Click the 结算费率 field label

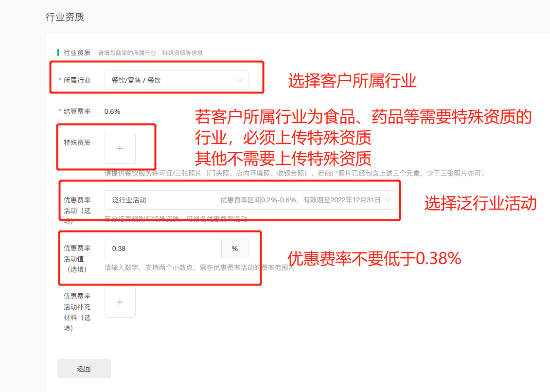pos(77,111)
